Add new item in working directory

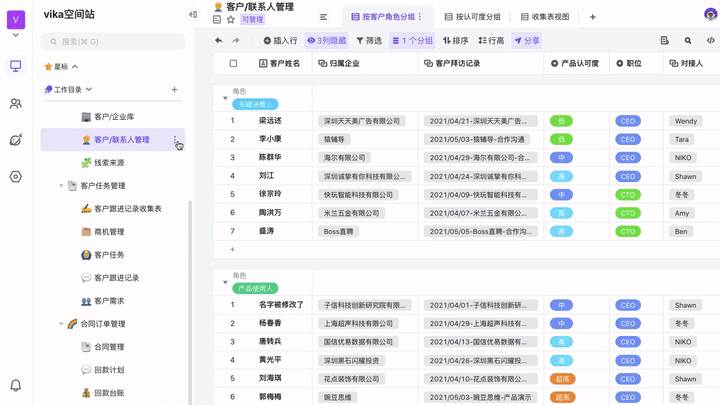174,90
